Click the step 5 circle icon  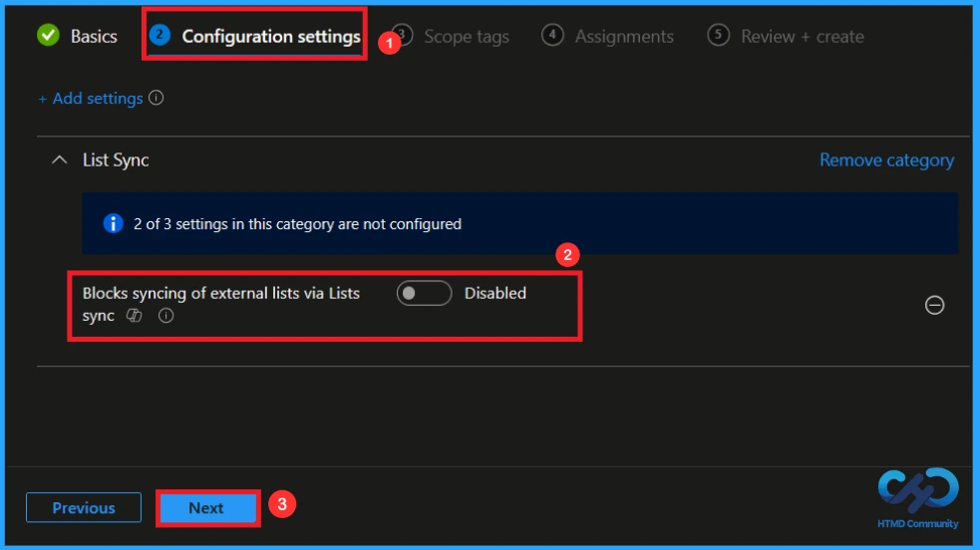[x=718, y=35]
